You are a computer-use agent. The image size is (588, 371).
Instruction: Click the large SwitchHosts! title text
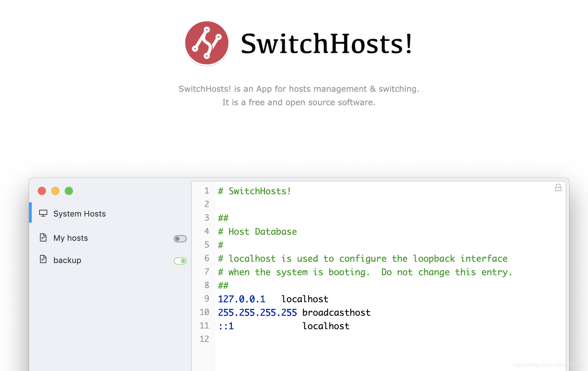pyautogui.click(x=327, y=44)
